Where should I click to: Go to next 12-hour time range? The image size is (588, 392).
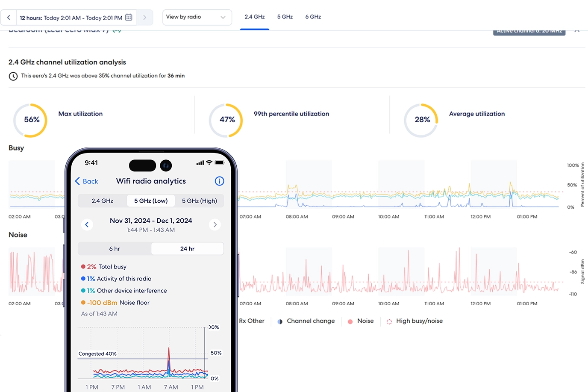coord(145,18)
